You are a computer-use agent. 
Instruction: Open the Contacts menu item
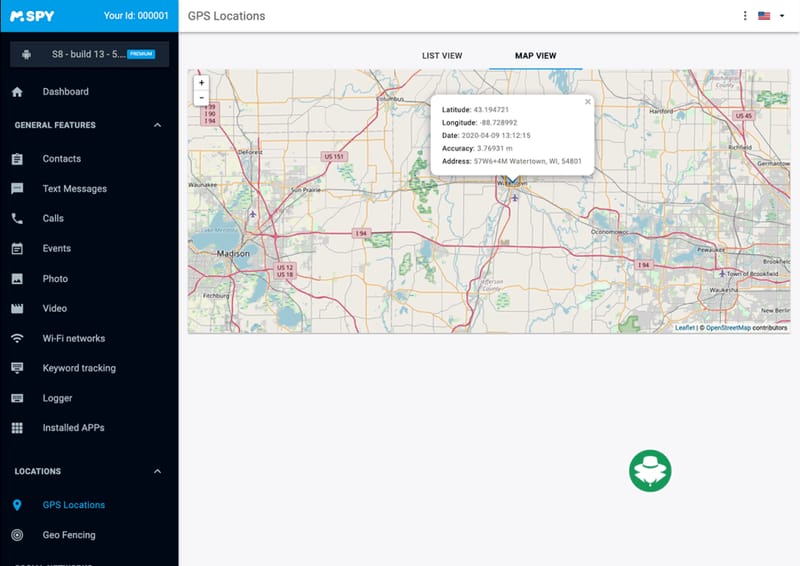click(x=62, y=159)
